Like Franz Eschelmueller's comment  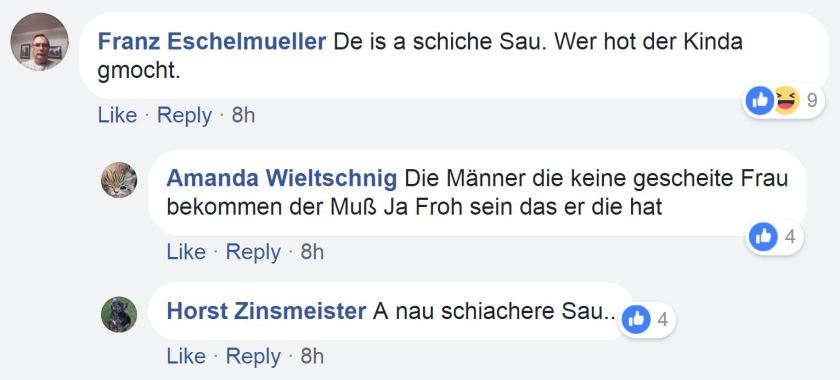117,115
